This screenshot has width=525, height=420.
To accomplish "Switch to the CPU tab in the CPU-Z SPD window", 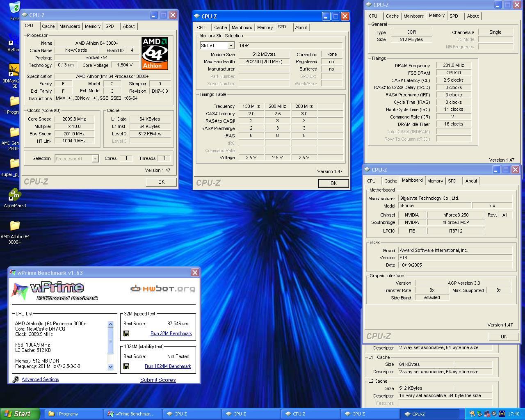I will [201, 27].
